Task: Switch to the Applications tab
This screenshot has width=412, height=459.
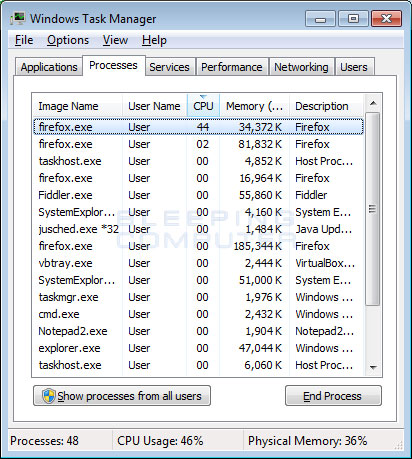Action: click(49, 67)
